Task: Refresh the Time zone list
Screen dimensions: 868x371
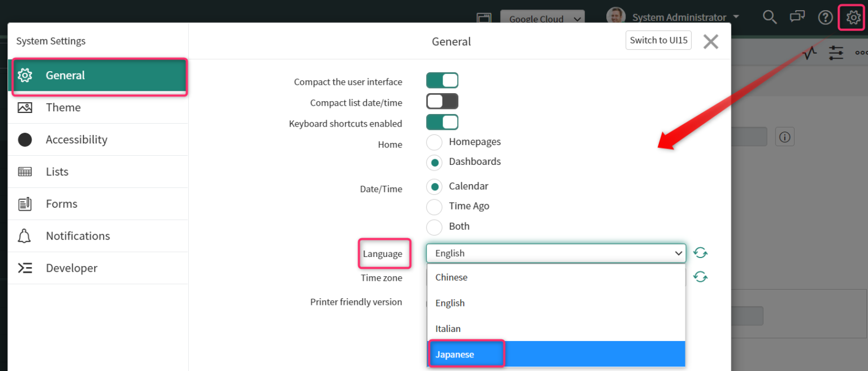Action: 701,276
